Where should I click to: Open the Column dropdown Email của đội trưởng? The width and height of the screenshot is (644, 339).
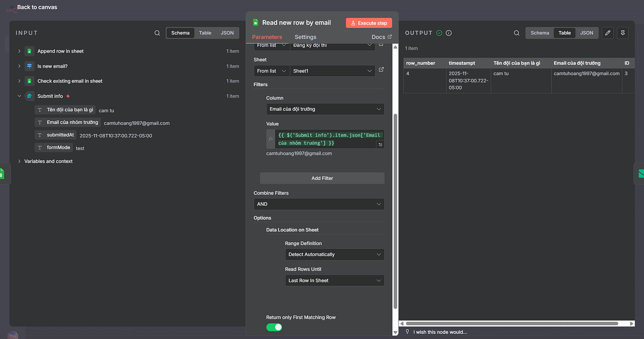coord(325,109)
